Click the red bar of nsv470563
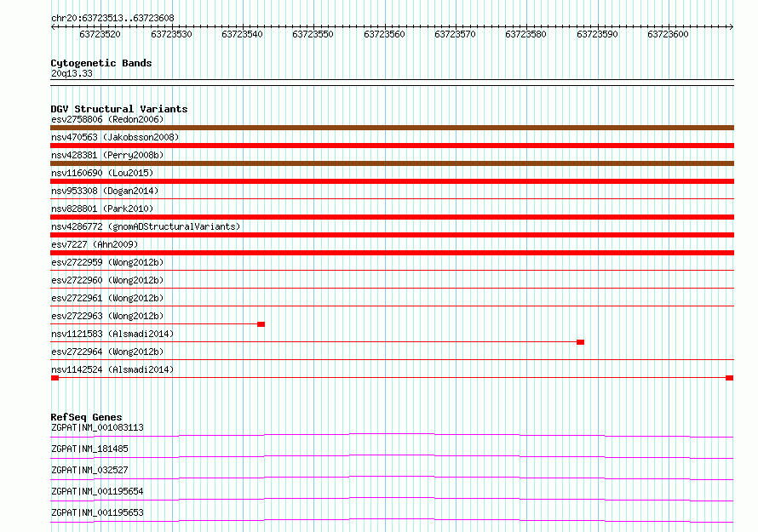 (392, 146)
